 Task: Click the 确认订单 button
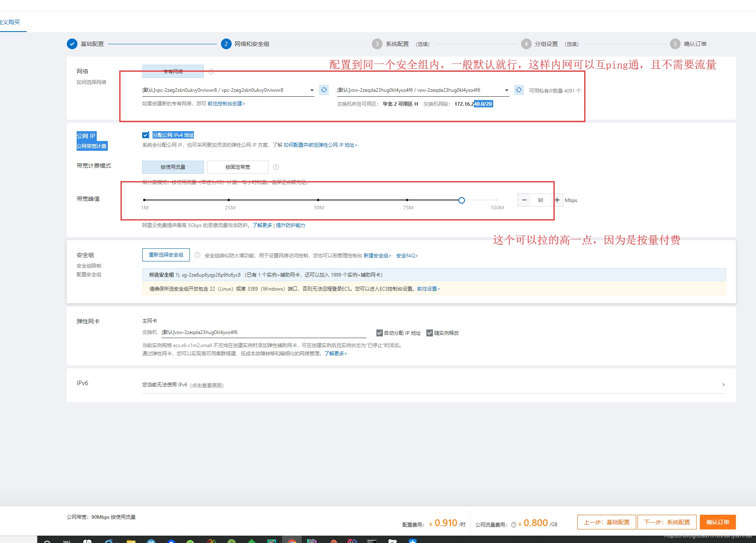(717, 522)
